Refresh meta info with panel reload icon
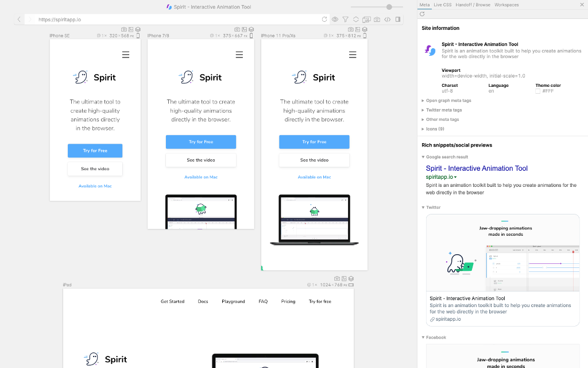Screen dimensions: 588x368 coord(422,14)
